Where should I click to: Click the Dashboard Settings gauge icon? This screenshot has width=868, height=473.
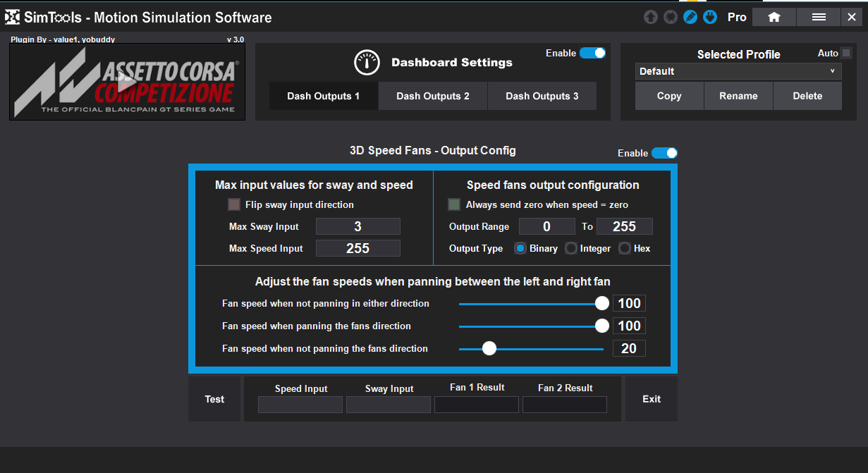367,63
